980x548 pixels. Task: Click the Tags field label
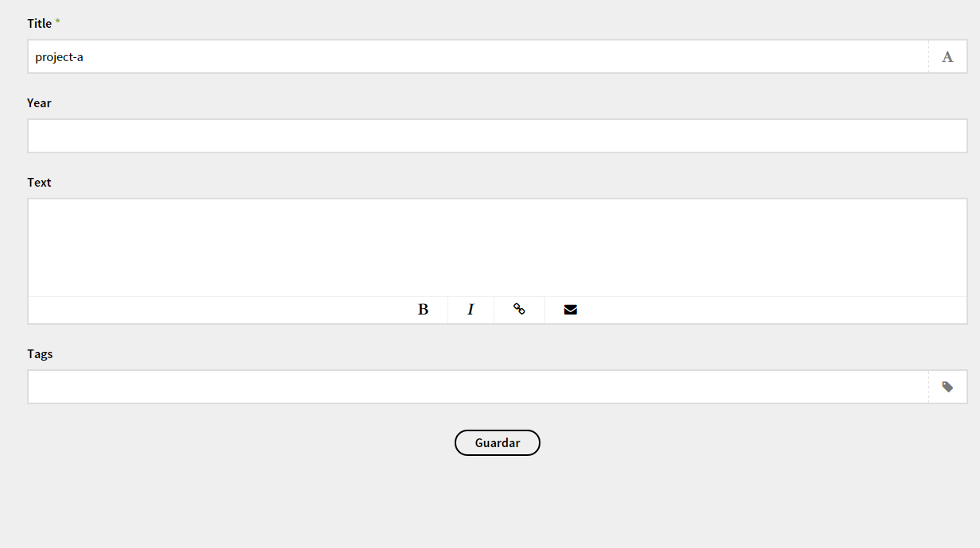click(x=40, y=354)
